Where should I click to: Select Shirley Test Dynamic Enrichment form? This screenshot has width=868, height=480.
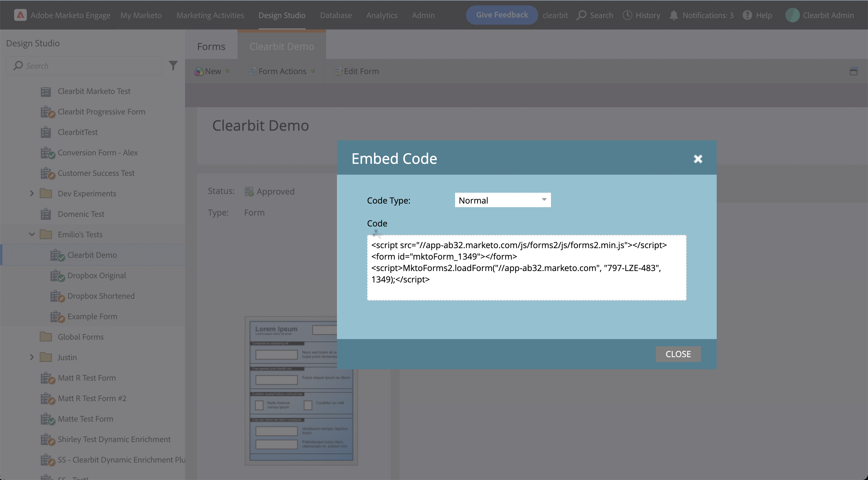[114, 439]
